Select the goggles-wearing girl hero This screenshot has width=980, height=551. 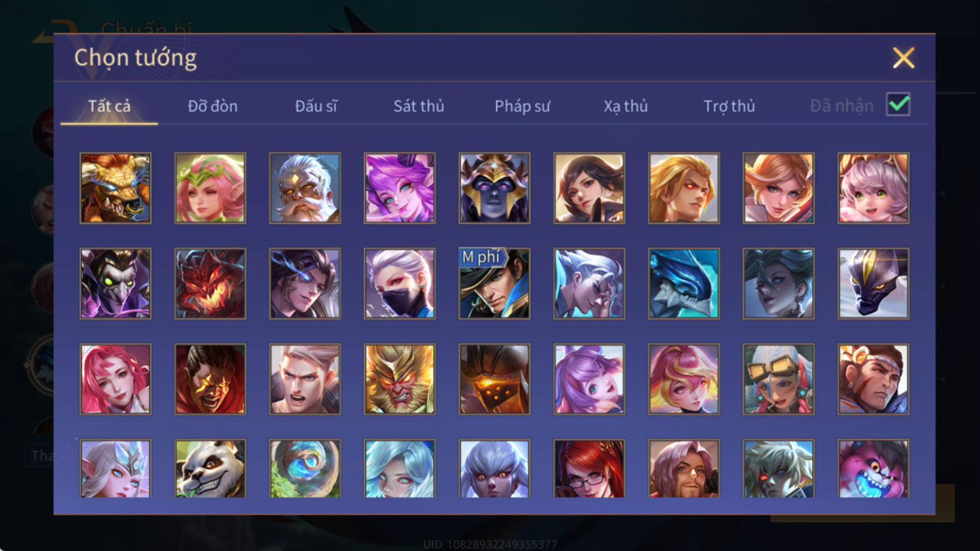[x=778, y=379]
